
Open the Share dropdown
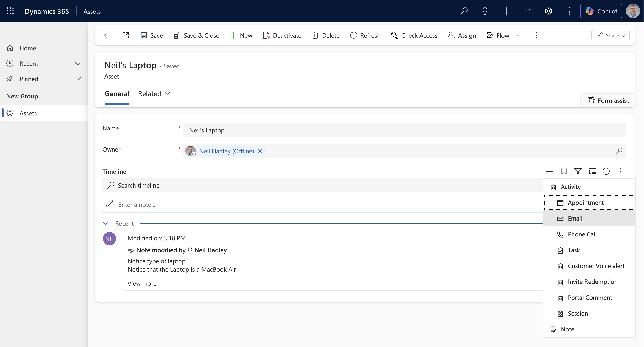point(611,35)
